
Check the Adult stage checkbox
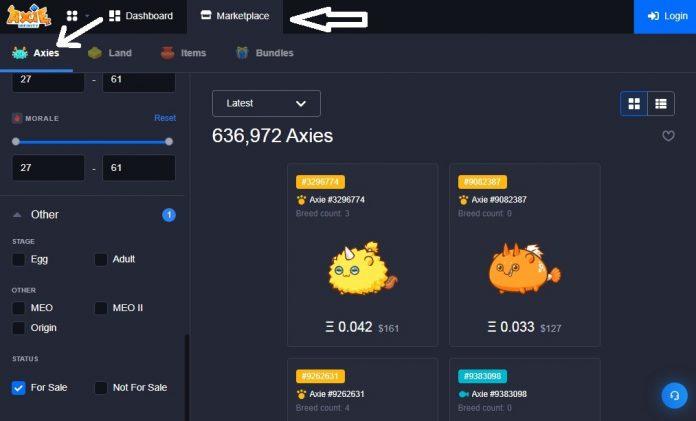click(101, 259)
